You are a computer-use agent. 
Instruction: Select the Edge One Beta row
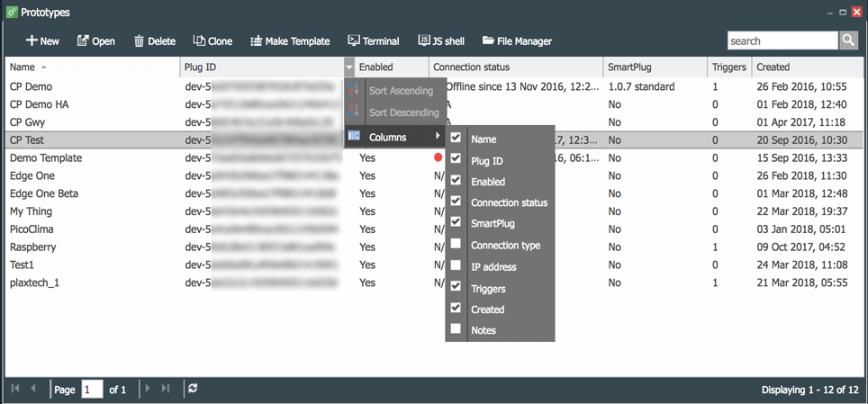433,193
